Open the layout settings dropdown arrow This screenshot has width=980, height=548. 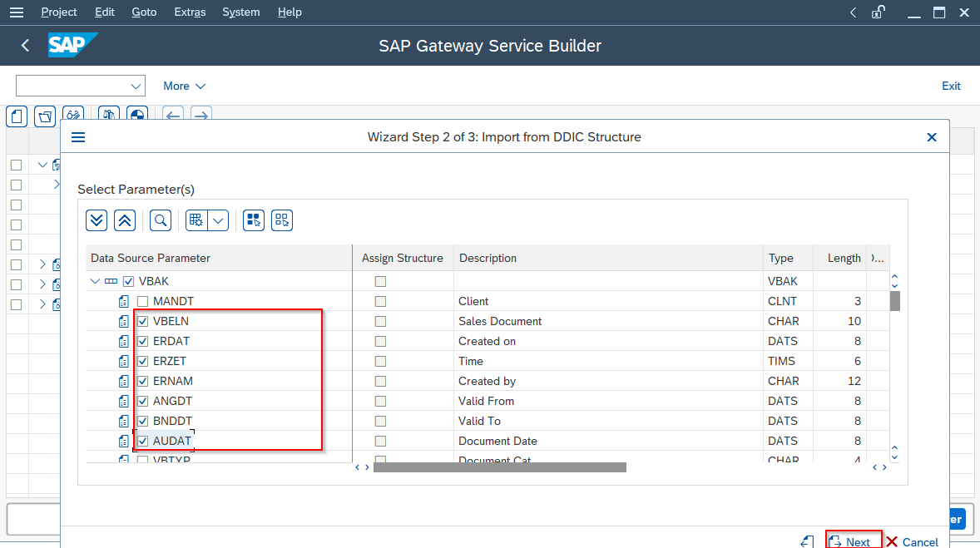pos(218,220)
